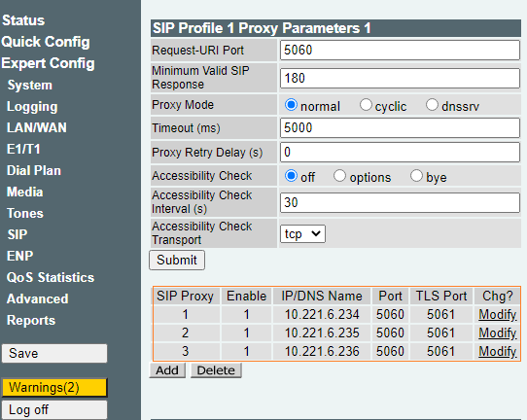Open the Dial Plan page
The width and height of the screenshot is (527, 420).
(34, 170)
